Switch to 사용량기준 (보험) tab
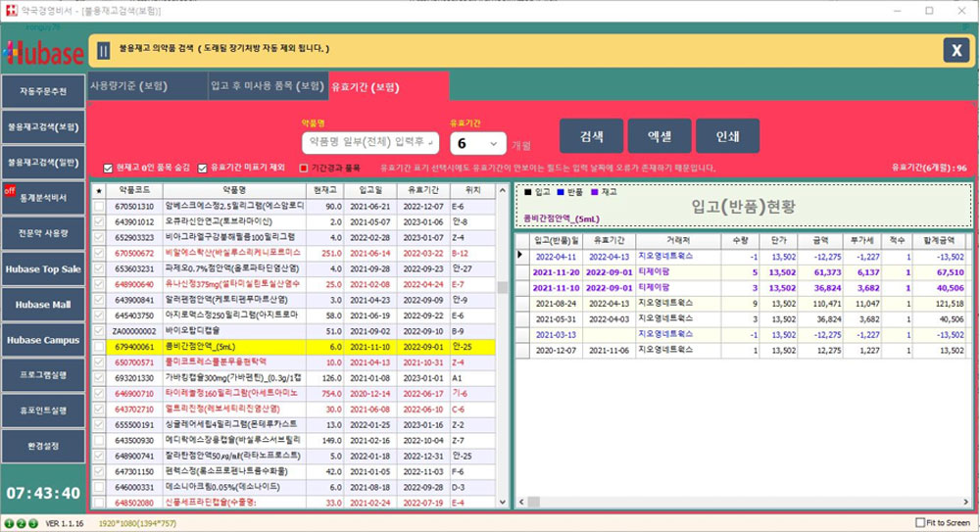Viewport: 980px width, 532px height. [148, 86]
